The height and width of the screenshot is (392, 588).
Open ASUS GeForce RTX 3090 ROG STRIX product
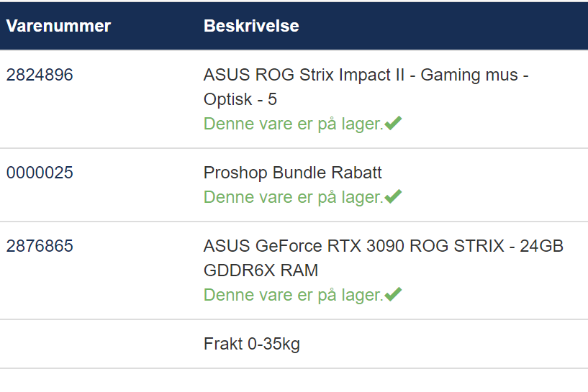[x=384, y=257]
